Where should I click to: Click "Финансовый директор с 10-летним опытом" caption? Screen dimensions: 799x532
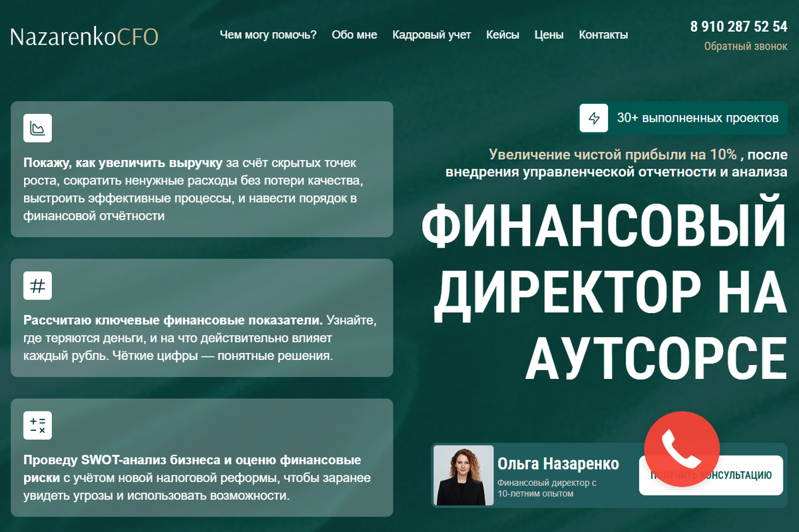[x=547, y=488]
